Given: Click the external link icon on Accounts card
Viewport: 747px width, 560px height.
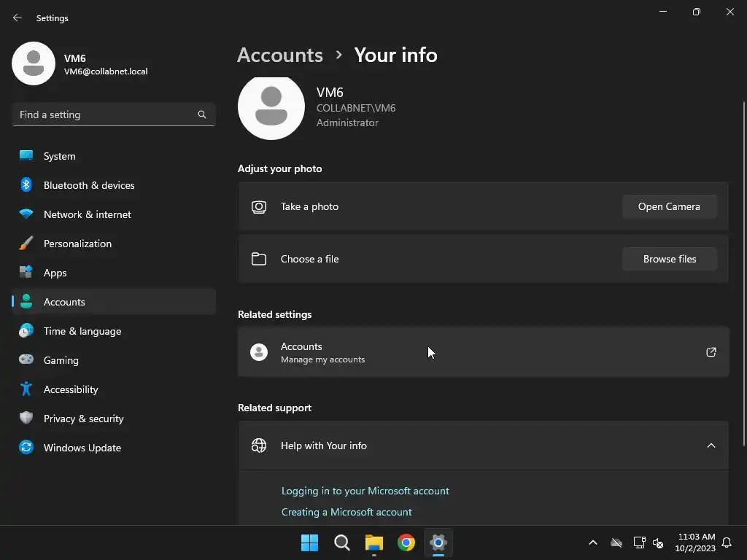Looking at the screenshot, I should click(711, 352).
